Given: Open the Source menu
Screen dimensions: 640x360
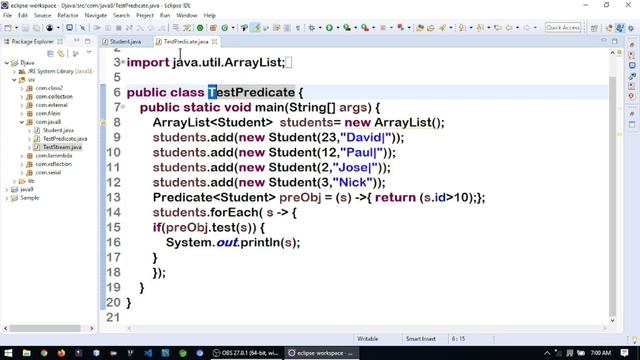Looking at the screenshot, I should click(x=42, y=15).
